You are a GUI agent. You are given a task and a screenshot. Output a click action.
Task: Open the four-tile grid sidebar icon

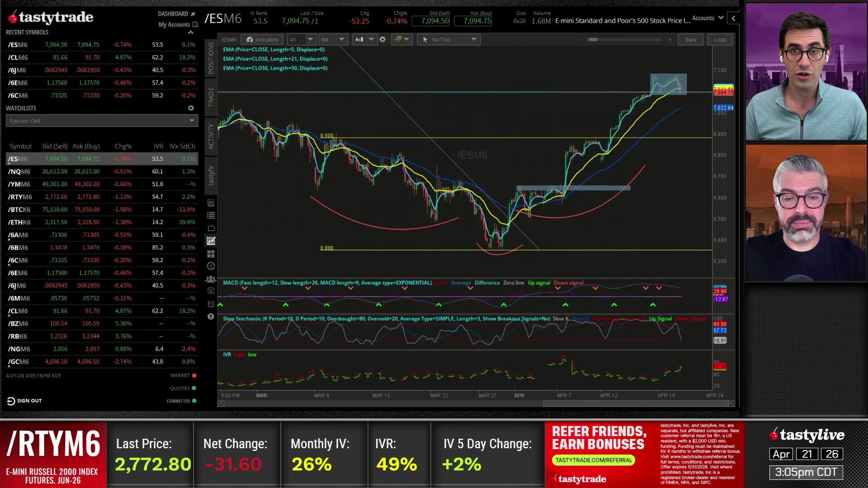coord(211,254)
